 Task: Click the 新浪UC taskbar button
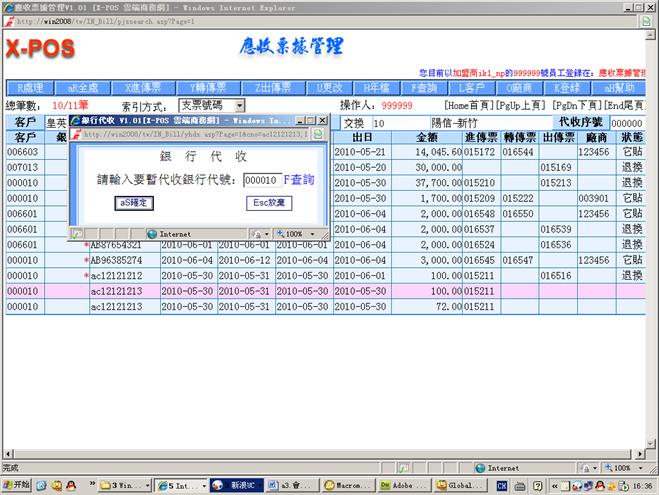(238, 484)
